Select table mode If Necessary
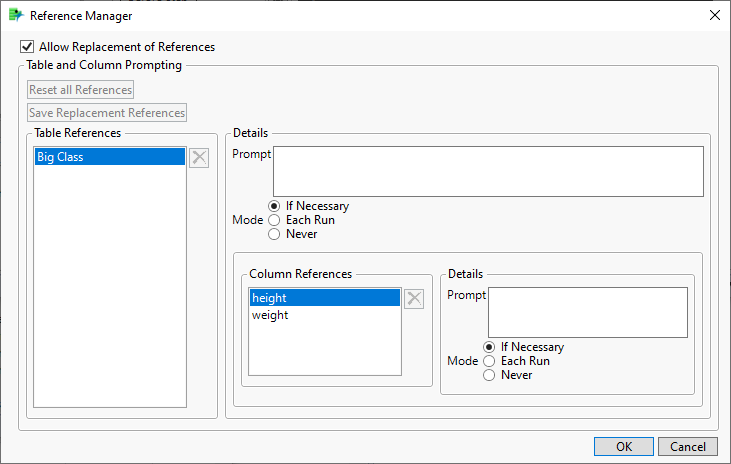 pos(275,206)
